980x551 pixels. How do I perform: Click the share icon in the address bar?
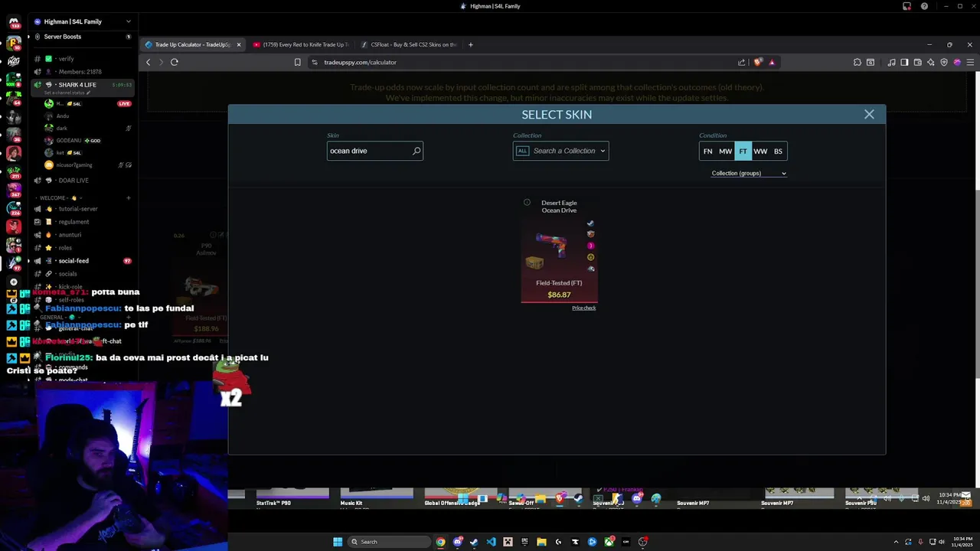point(741,62)
